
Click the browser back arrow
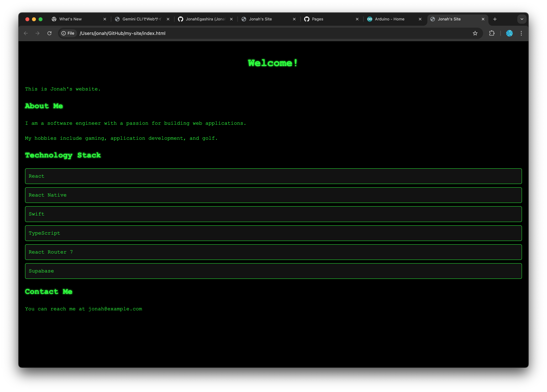(x=26, y=33)
